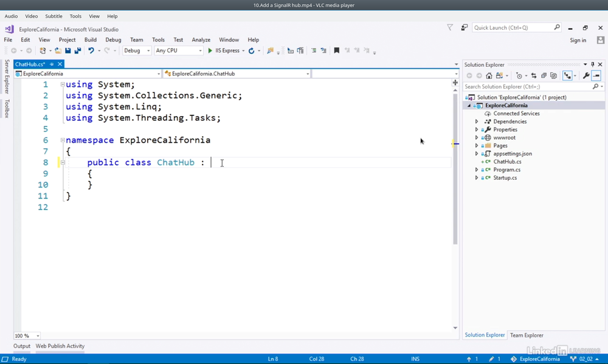Open the Output panel at the bottom
This screenshot has height=364, width=608.
22,346
